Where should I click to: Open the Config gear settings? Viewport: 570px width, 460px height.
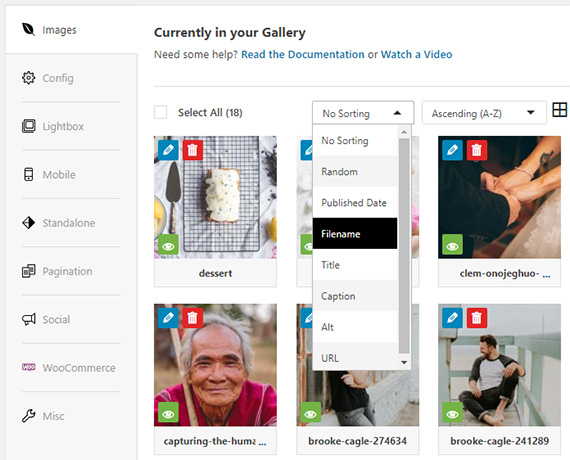[x=48, y=78]
